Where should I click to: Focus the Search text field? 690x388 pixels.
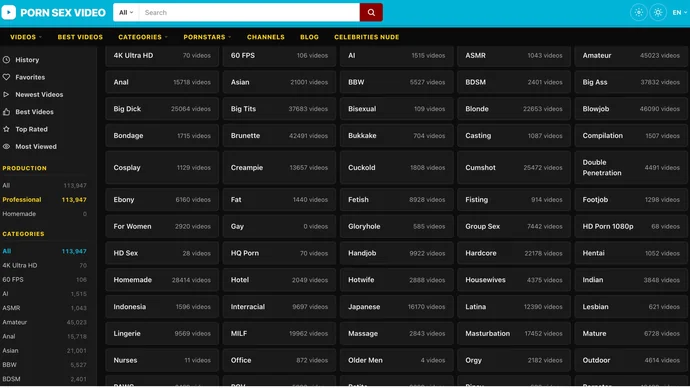point(249,12)
